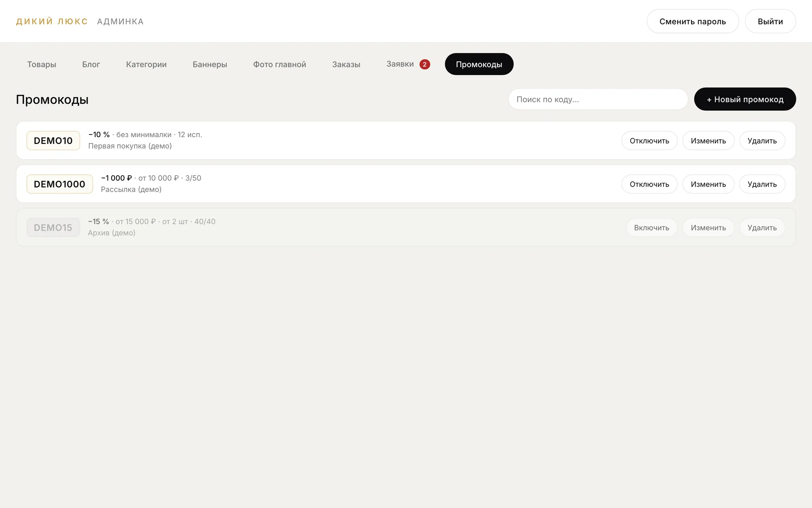Switch to the Блог tab
This screenshot has height=508, width=812.
[x=91, y=64]
